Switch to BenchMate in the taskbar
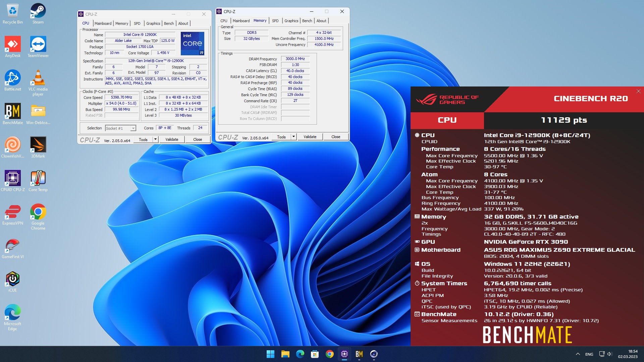644x362 pixels. coord(359,354)
